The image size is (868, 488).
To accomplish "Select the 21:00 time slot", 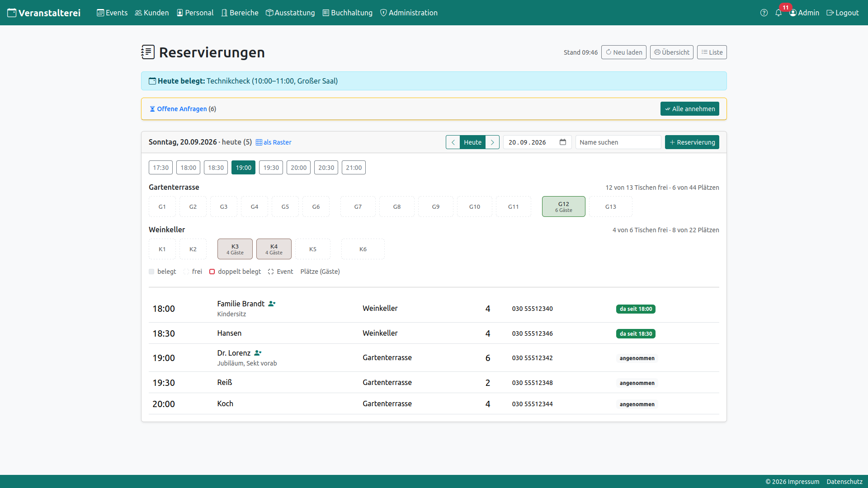I will coord(354,167).
